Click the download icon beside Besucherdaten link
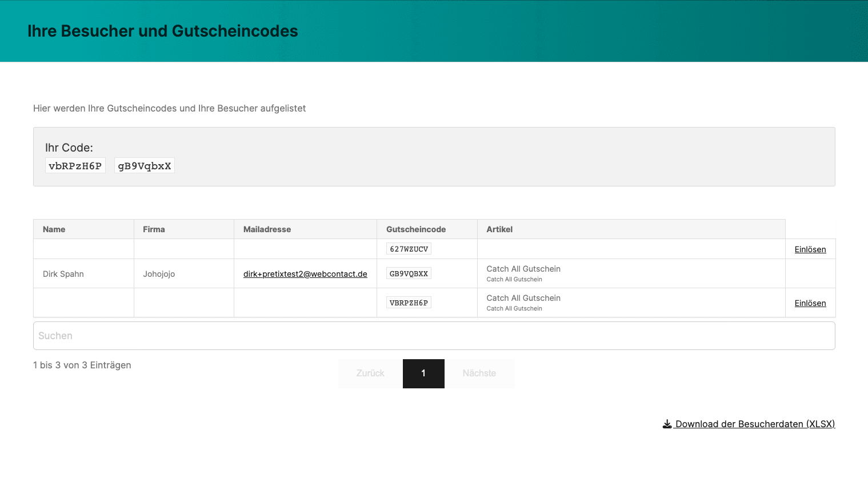The height and width of the screenshot is (481, 868). coord(667,424)
